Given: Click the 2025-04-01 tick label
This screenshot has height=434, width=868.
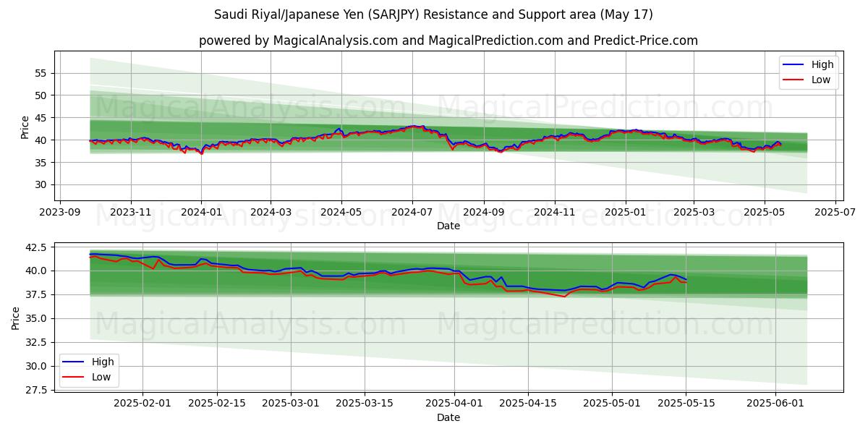Looking at the screenshot, I should pyautogui.click(x=454, y=403).
